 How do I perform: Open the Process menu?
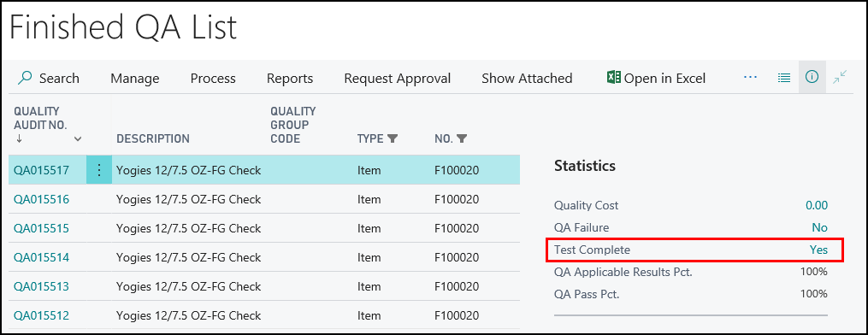(x=213, y=79)
